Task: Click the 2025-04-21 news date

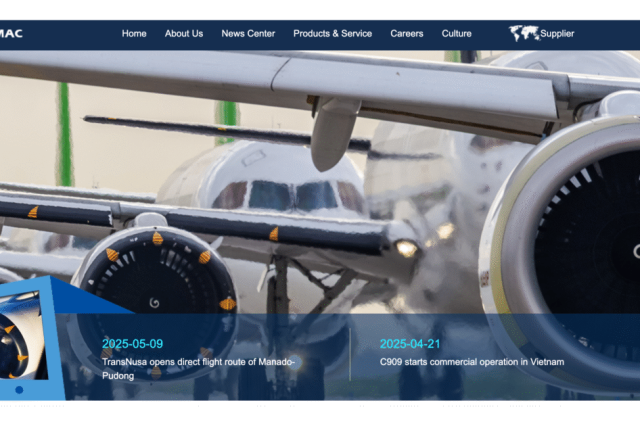Action: click(x=410, y=344)
